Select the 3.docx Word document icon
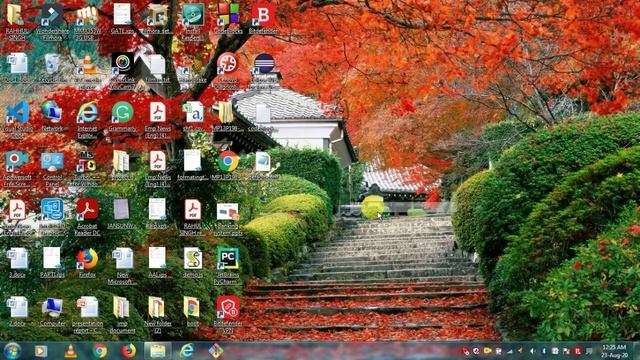Image resolution: width=640 pixels, height=360 pixels. click(17, 262)
